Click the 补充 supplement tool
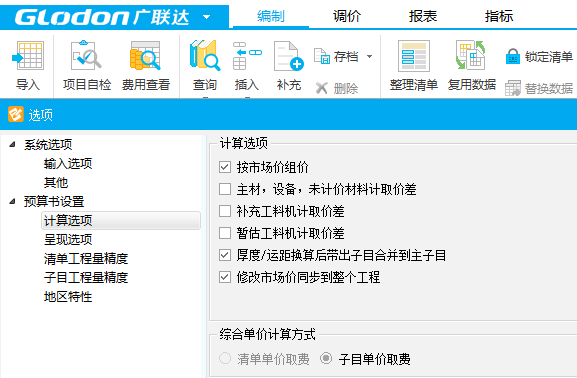The height and width of the screenshot is (378, 577). pyautogui.click(x=289, y=66)
